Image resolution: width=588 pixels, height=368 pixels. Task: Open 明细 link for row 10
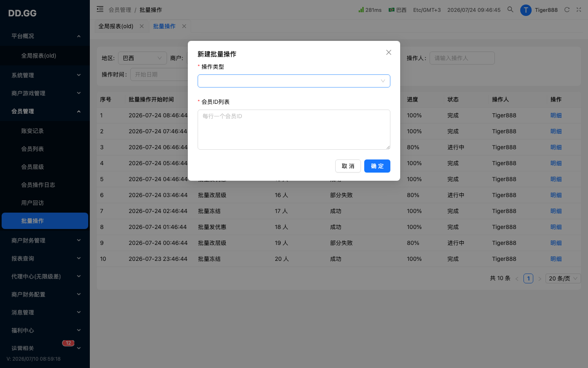[556, 259]
